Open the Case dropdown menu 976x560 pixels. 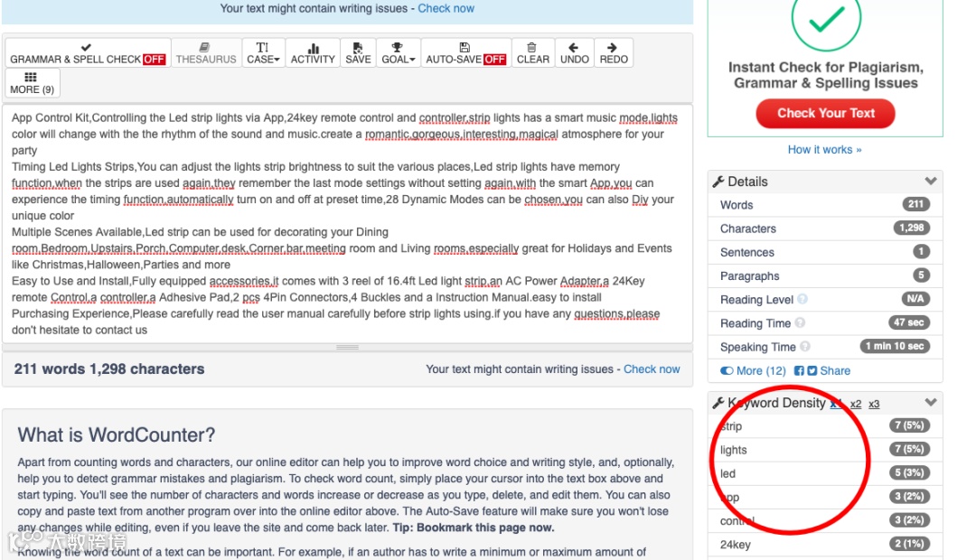click(263, 52)
